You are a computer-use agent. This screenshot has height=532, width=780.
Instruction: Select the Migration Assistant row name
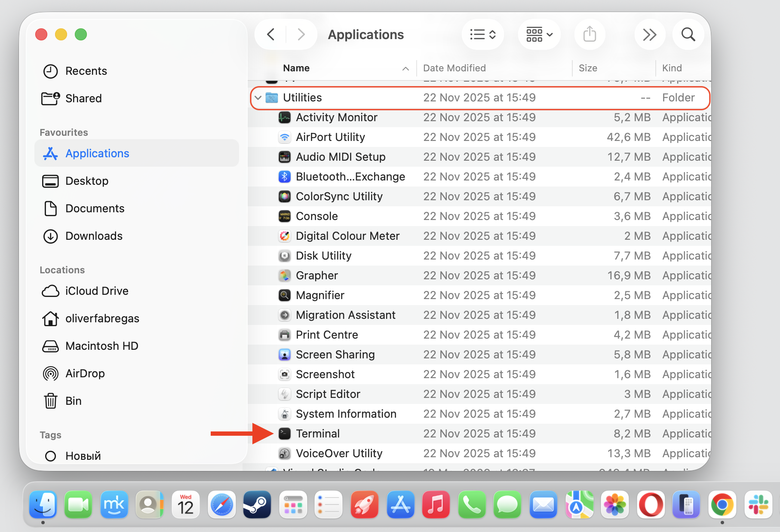[346, 315]
